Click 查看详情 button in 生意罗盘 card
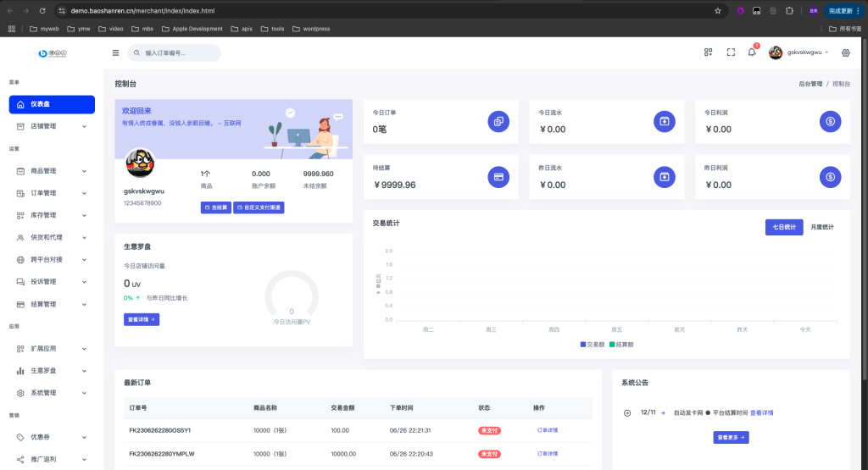 point(142,319)
